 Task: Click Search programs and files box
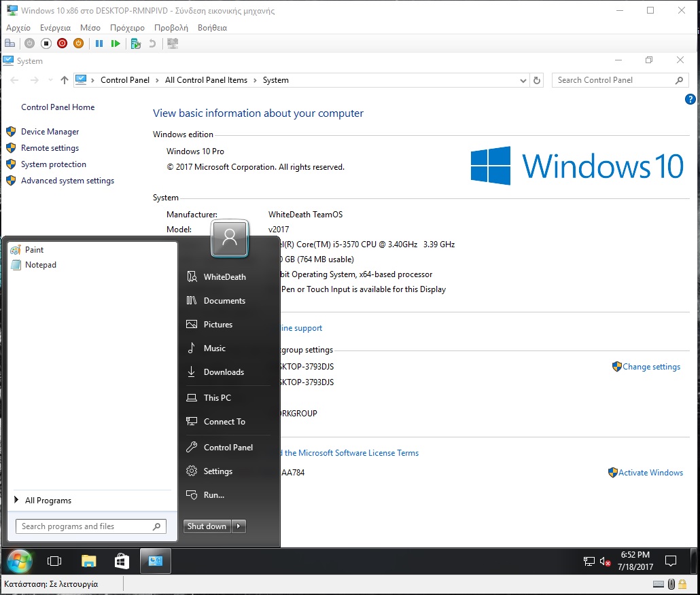pos(91,526)
